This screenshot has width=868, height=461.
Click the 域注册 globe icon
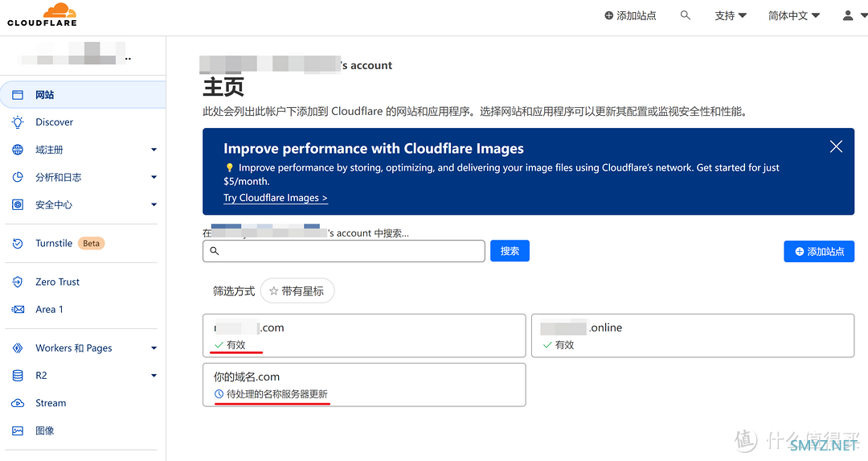click(x=18, y=150)
